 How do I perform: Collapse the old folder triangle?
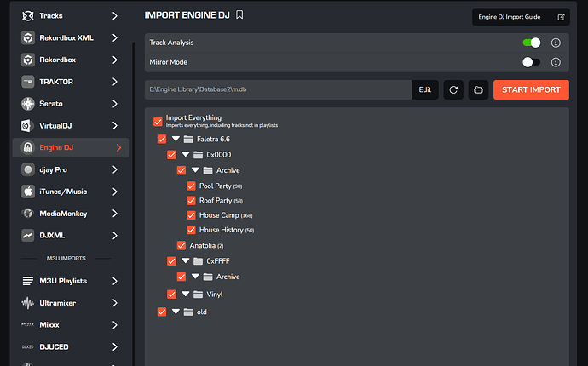[x=176, y=312]
